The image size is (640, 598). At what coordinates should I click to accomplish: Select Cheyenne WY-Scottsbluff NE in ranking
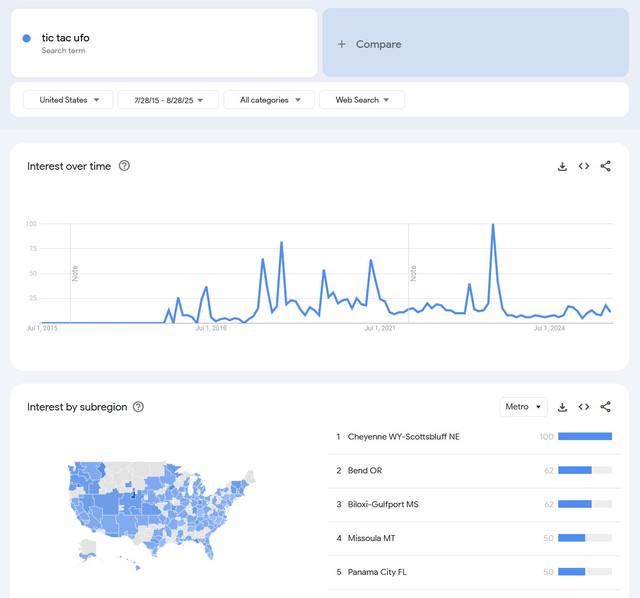click(x=474, y=437)
